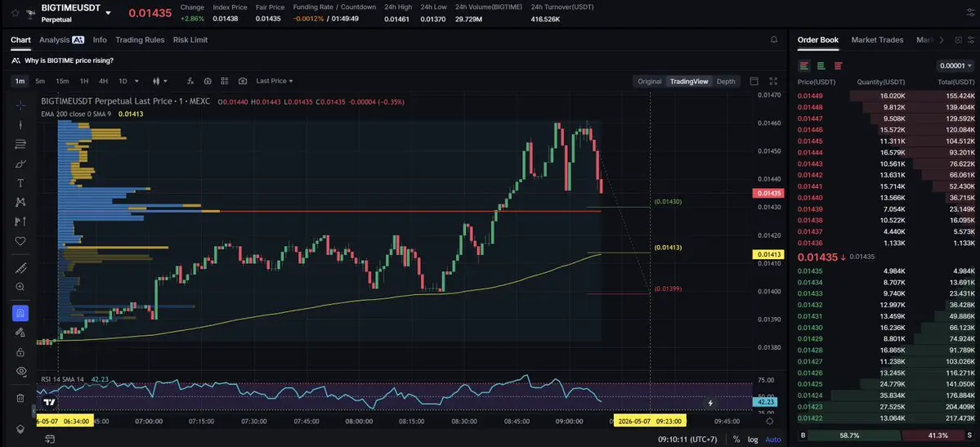Click the 0.01422 bid price row
Image resolution: width=980 pixels, height=447 pixels.
point(886,418)
